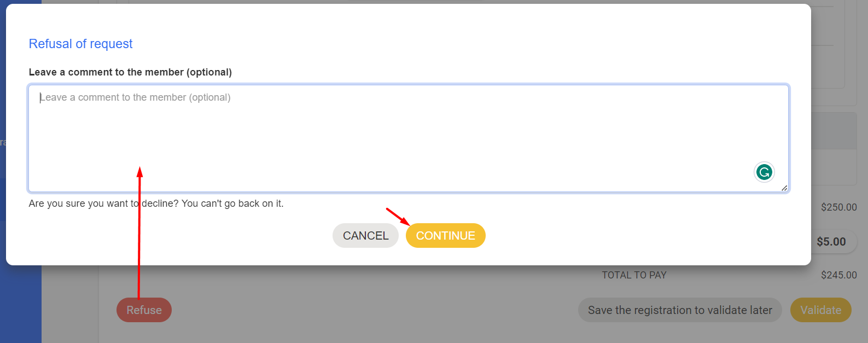This screenshot has height=343, width=868.
Task: Click the grey header band behind dialog
Action: click(x=834, y=131)
